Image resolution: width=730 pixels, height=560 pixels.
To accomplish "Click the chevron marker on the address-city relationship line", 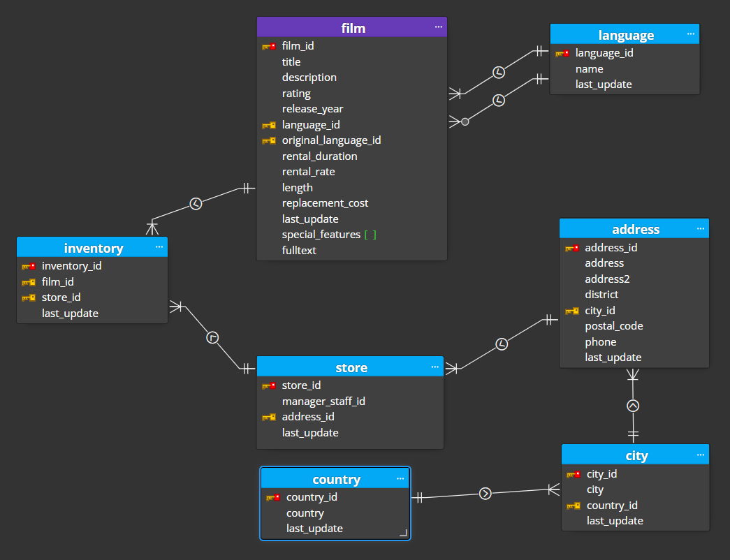I will point(633,405).
